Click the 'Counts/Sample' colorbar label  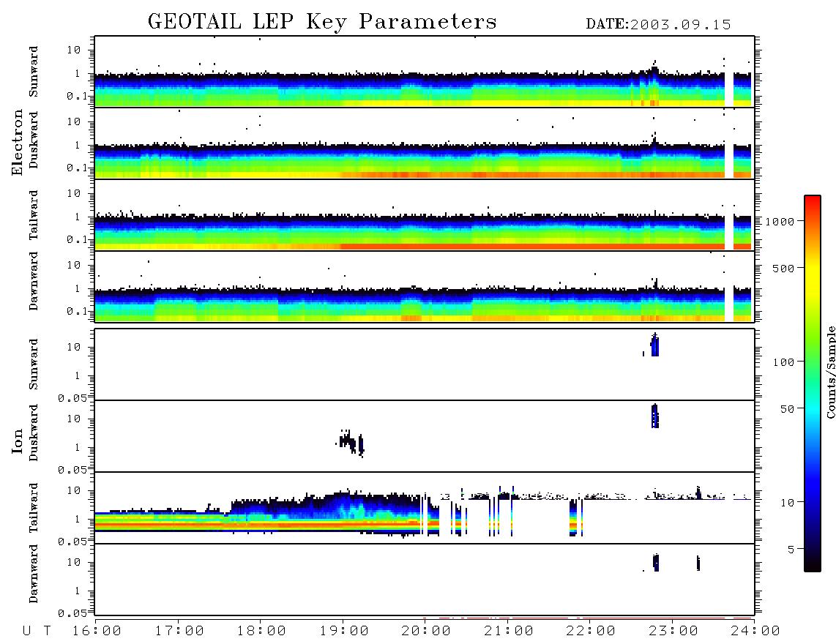(830, 372)
